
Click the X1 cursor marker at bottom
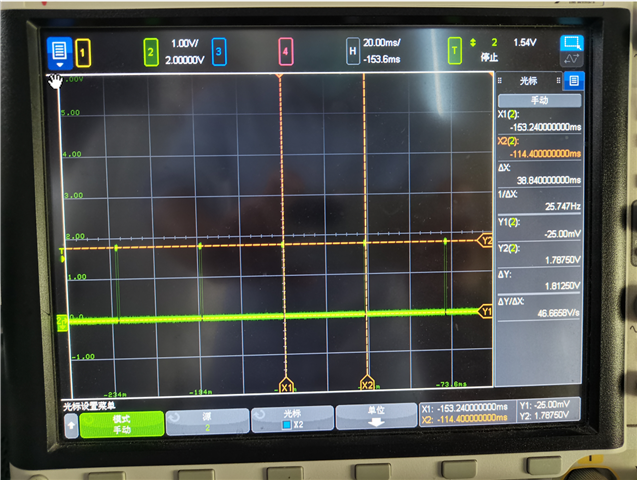coord(286,385)
